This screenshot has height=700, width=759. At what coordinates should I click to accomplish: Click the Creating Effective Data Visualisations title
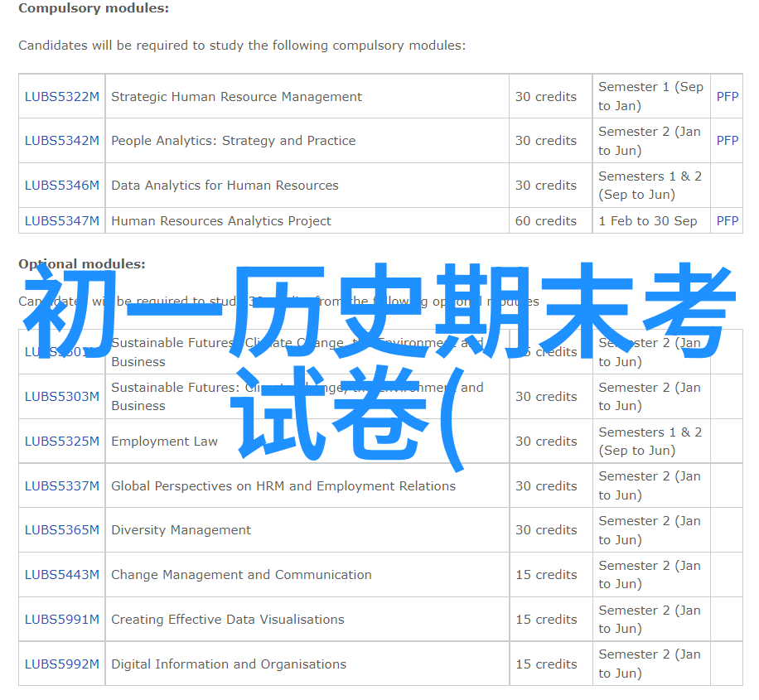(x=227, y=620)
